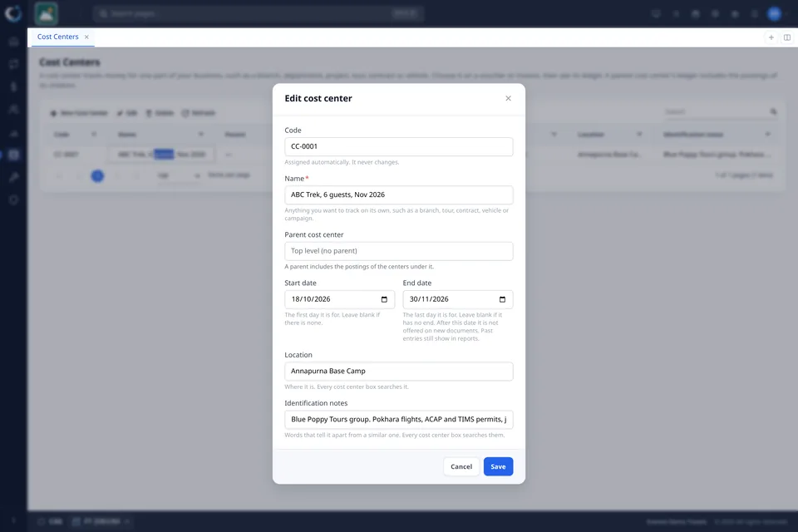This screenshot has width=798, height=532.
Task: Click the search pages box in the top bar
Action: [x=259, y=13]
